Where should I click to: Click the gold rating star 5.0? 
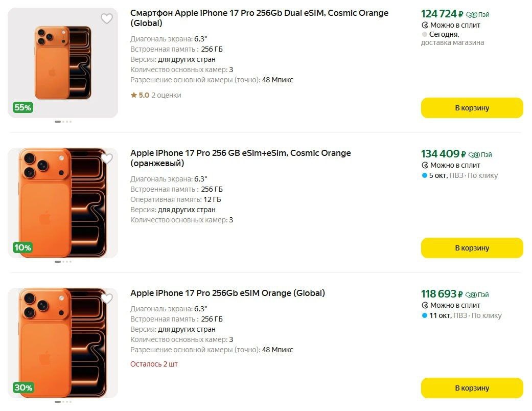coord(133,95)
